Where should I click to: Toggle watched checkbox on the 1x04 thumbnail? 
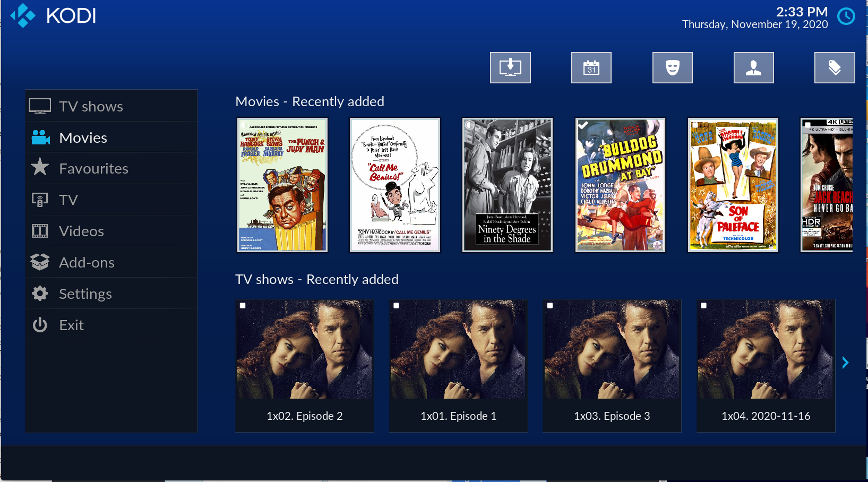(703, 306)
